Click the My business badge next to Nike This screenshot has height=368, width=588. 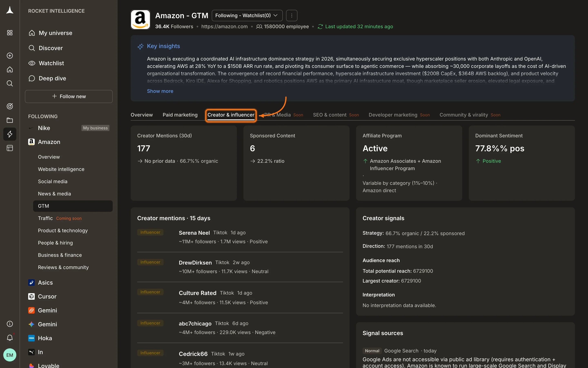[x=95, y=128]
